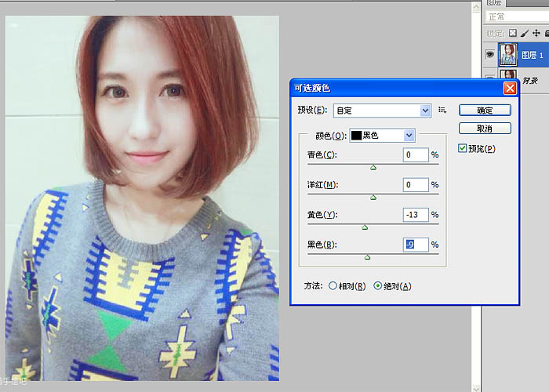Open the preset options menu icon

coord(442,111)
